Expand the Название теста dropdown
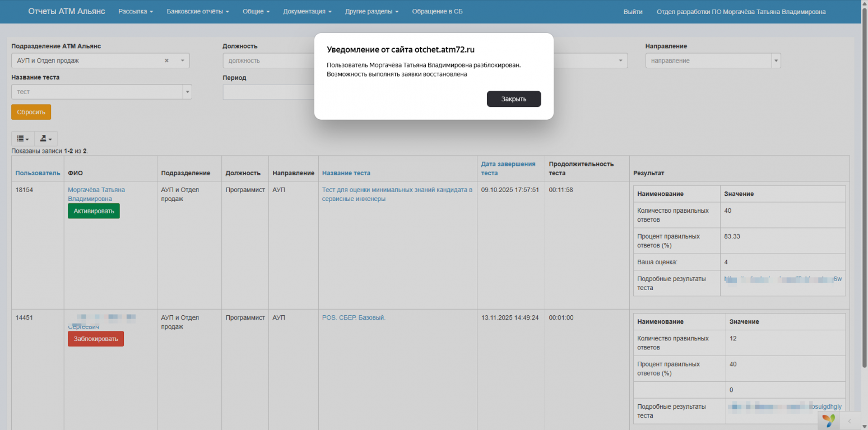This screenshot has height=430, width=868. (187, 92)
